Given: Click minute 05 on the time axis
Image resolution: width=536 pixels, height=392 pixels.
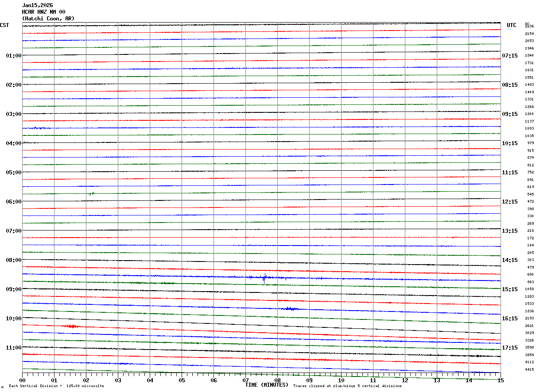Looking at the screenshot, I should (182, 380).
